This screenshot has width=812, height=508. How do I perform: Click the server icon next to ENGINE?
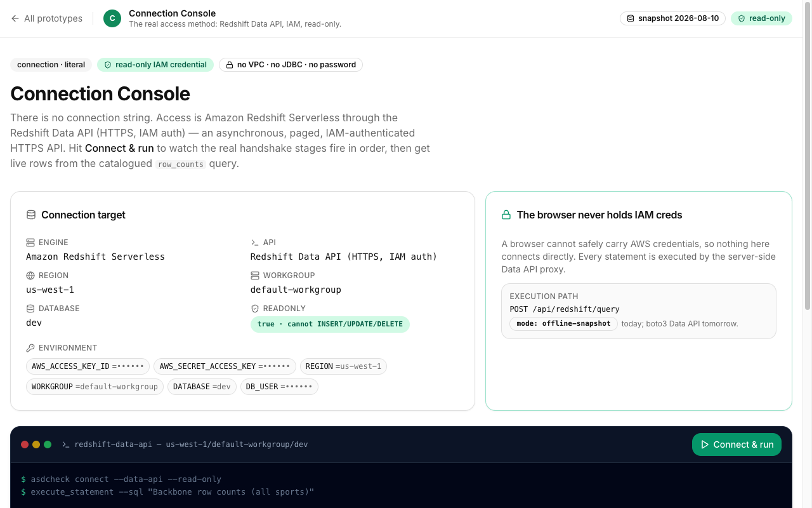30,243
